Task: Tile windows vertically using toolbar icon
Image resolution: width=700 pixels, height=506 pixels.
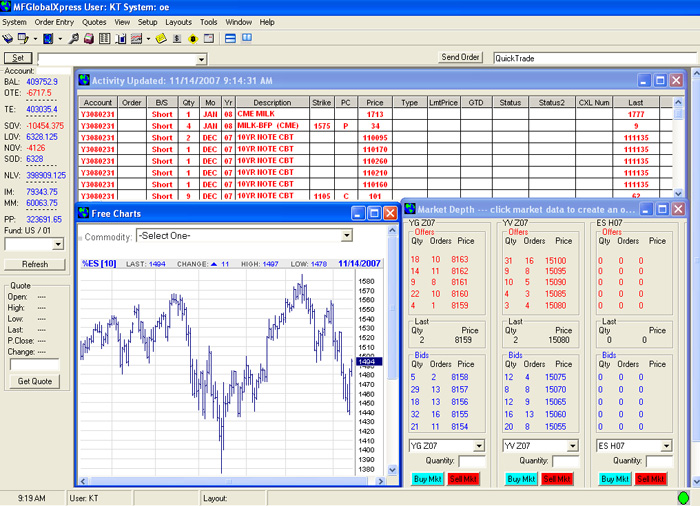Action: point(247,38)
